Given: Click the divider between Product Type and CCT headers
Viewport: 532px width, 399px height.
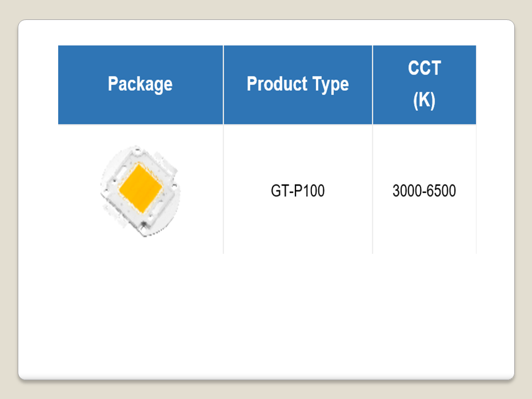Looking at the screenshot, I should point(372,84).
